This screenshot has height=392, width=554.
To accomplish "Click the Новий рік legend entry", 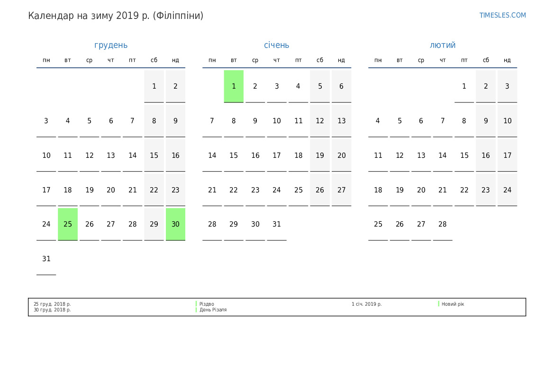I will point(453,304).
